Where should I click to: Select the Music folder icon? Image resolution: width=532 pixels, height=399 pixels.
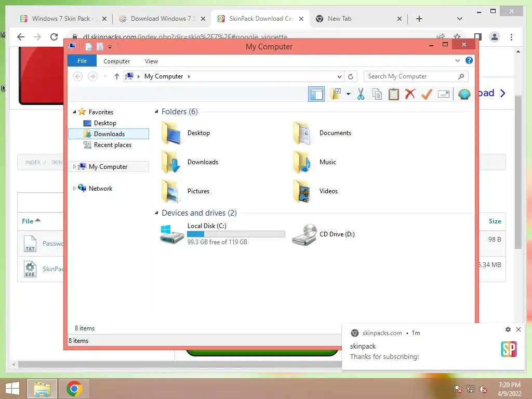pos(302,162)
